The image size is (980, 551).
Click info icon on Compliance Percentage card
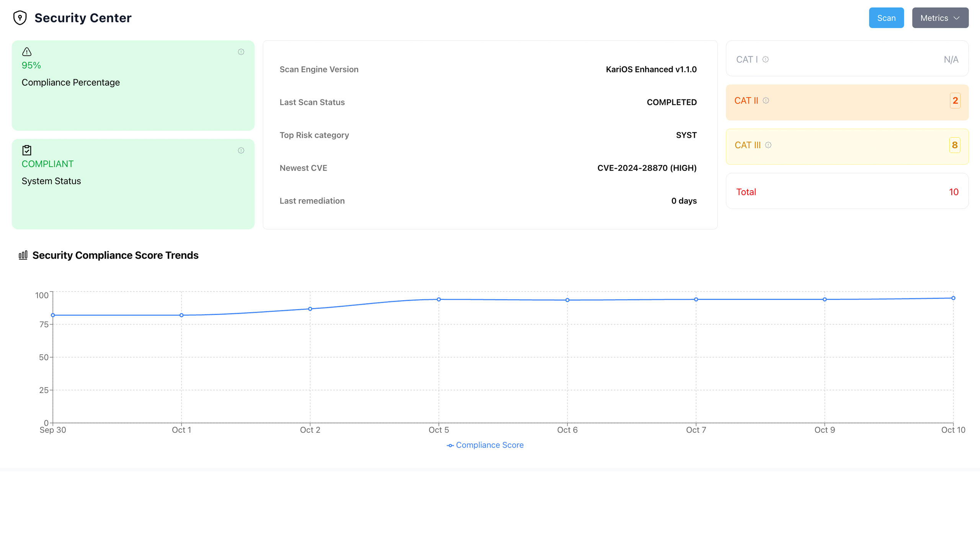pos(241,52)
